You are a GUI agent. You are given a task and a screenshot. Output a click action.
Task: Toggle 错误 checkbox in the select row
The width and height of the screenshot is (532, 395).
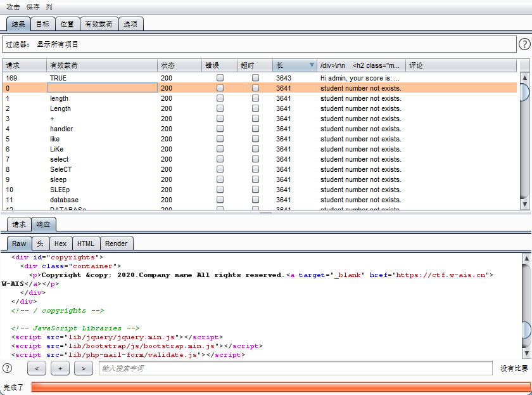pyautogui.click(x=220, y=159)
